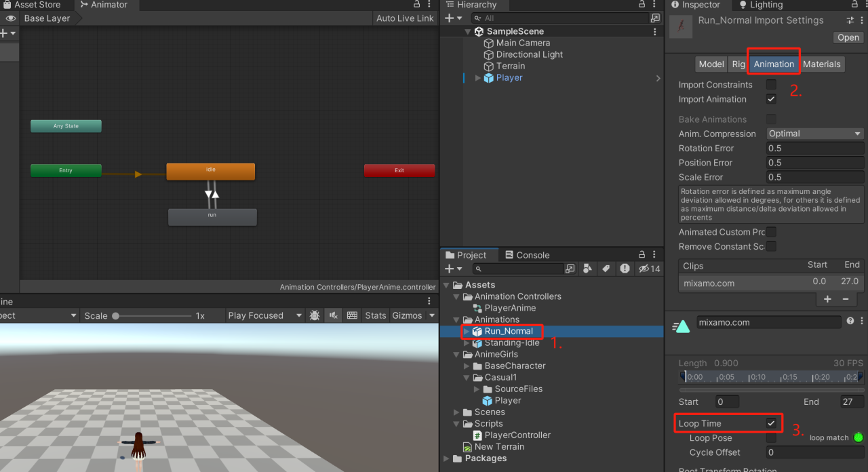This screenshot has height=472, width=868.
Task: Open Animator panel three-dot menu
Action: point(429,5)
